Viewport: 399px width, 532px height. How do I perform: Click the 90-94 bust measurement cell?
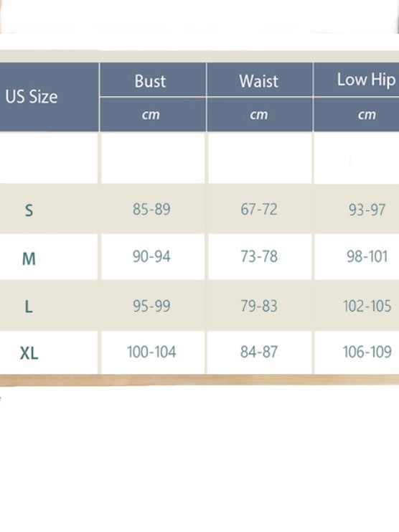(x=151, y=256)
